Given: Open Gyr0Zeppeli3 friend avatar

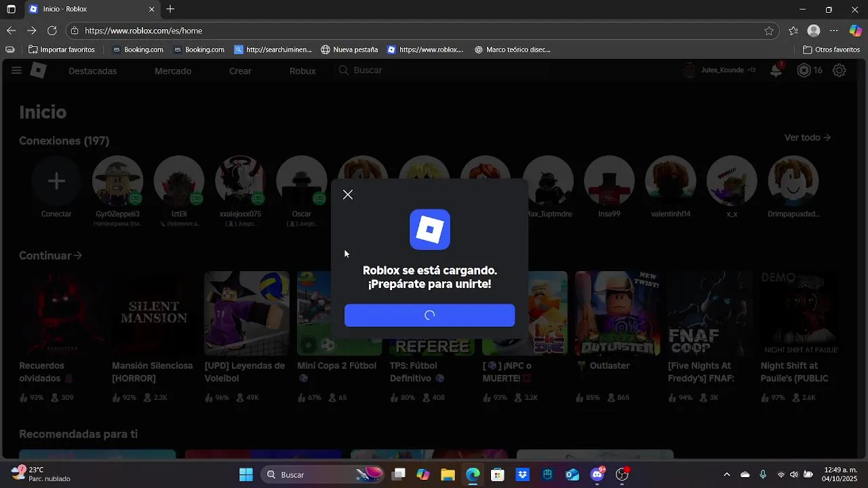Looking at the screenshot, I should (117, 181).
